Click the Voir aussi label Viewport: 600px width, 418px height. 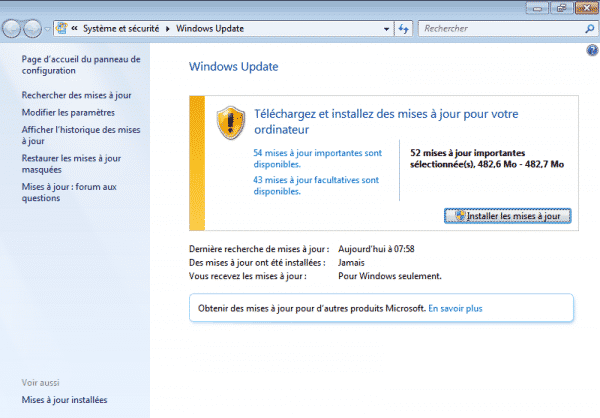pos(41,383)
